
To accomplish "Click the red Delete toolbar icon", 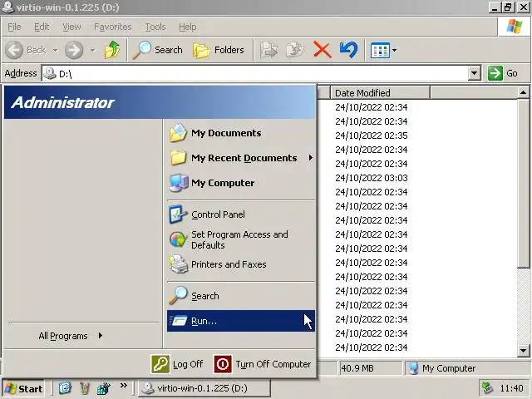I will tap(322, 50).
